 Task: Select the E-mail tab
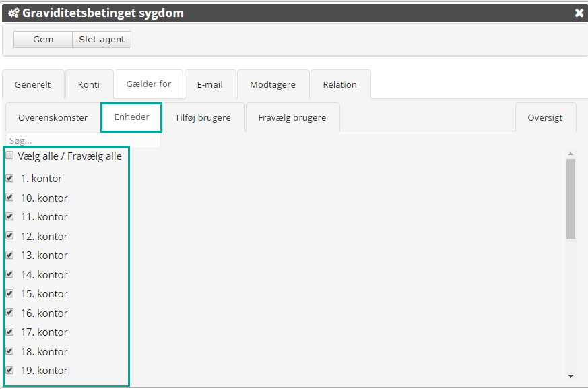210,85
